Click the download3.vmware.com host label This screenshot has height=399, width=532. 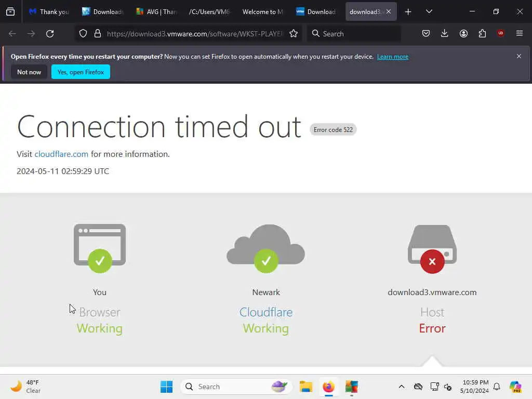click(432, 292)
